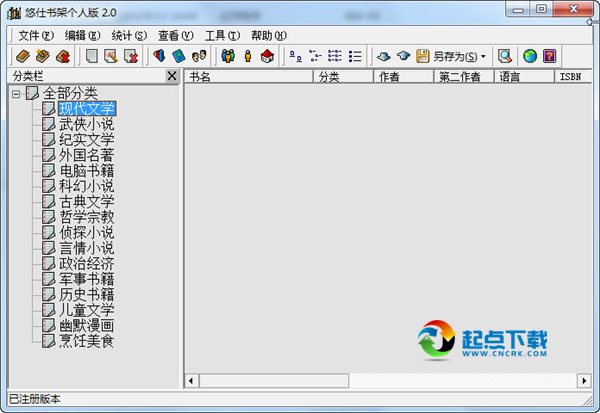
Task: Select the 外国名著 category
Action: point(87,155)
